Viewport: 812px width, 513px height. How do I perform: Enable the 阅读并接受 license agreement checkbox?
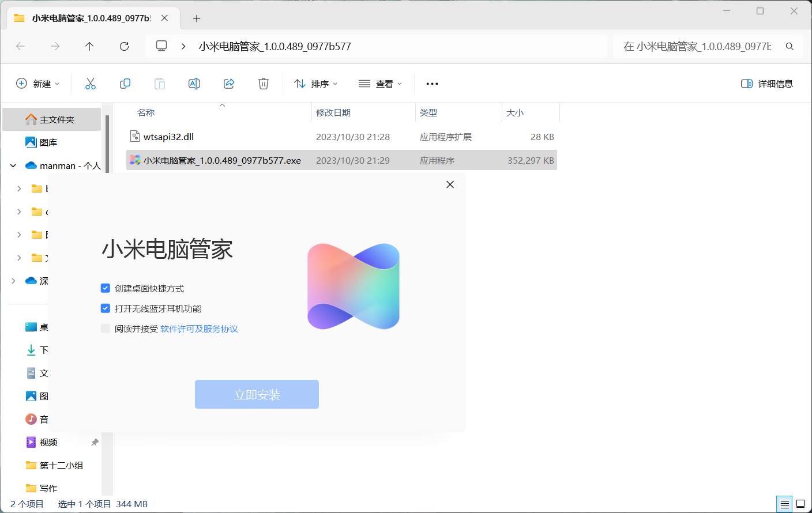106,328
